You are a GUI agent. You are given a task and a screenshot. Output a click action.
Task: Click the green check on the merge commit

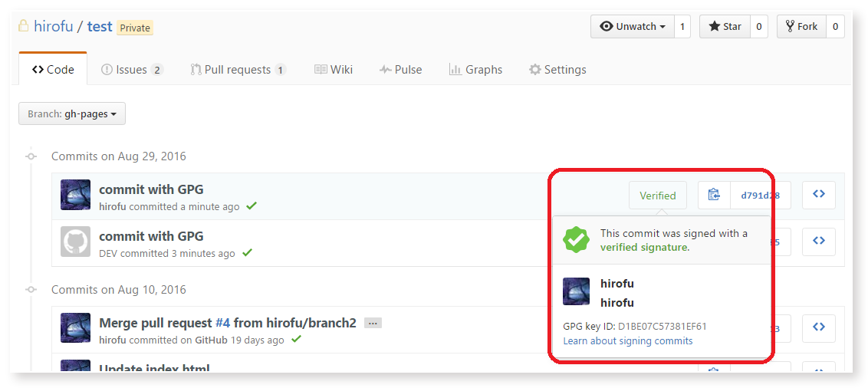click(296, 339)
